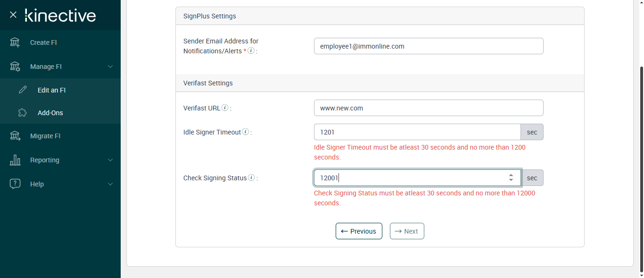Expand the Help menu chevron
The image size is (644, 278).
(110, 184)
